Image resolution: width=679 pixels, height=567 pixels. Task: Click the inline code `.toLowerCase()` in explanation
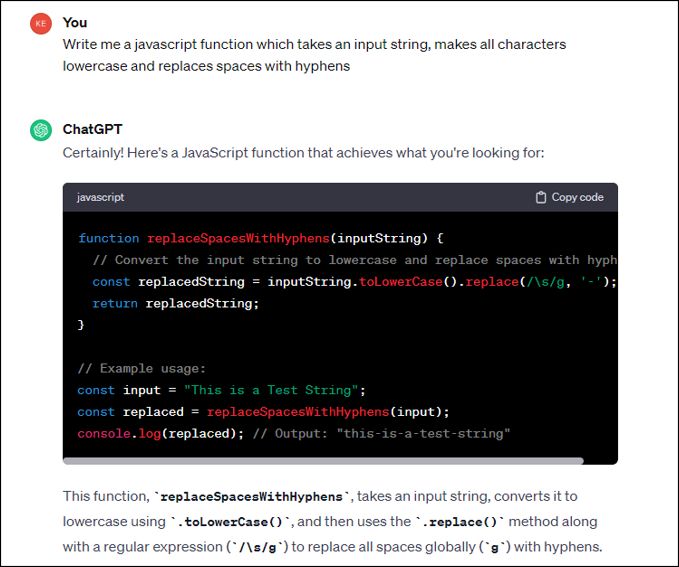(x=232, y=522)
